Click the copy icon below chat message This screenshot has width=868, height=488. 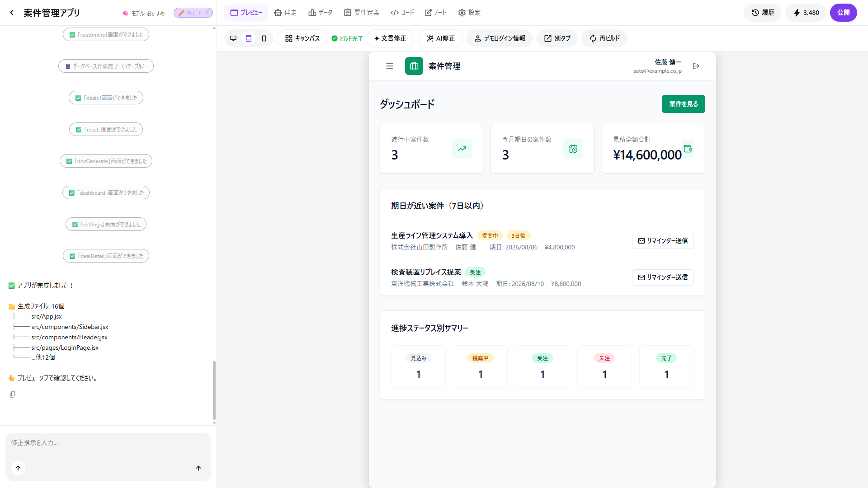13,394
